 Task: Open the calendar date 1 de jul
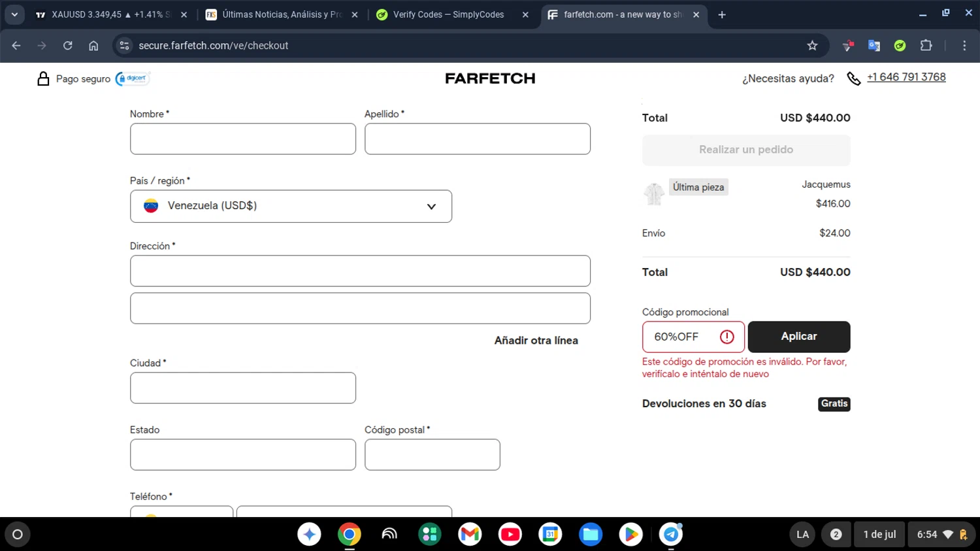coord(879,535)
